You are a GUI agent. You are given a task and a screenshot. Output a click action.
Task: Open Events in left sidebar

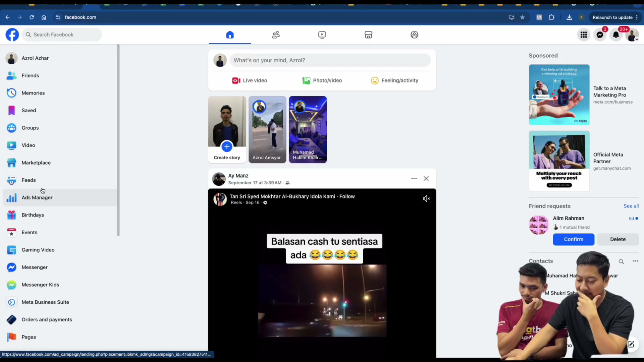coord(60,232)
